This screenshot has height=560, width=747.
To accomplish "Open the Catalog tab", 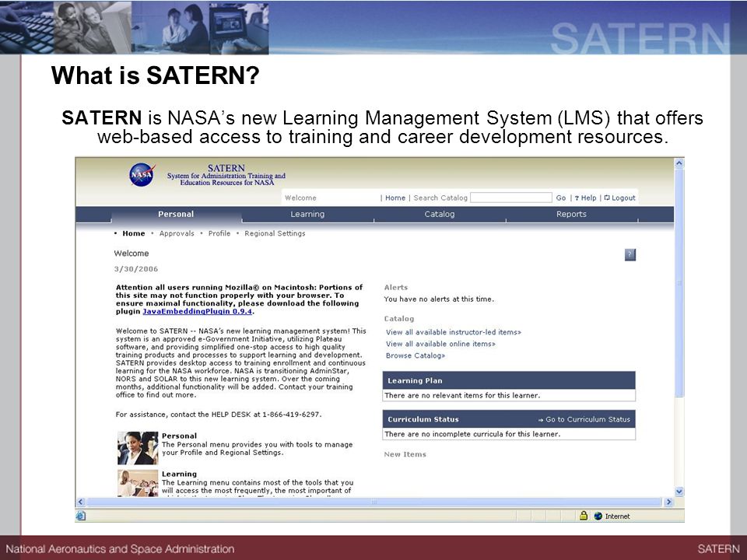I will tap(439, 215).
